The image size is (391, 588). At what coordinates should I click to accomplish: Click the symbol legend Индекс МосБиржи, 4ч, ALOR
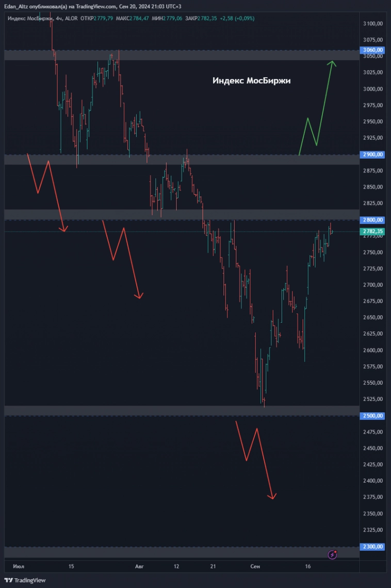pyautogui.click(x=42, y=18)
